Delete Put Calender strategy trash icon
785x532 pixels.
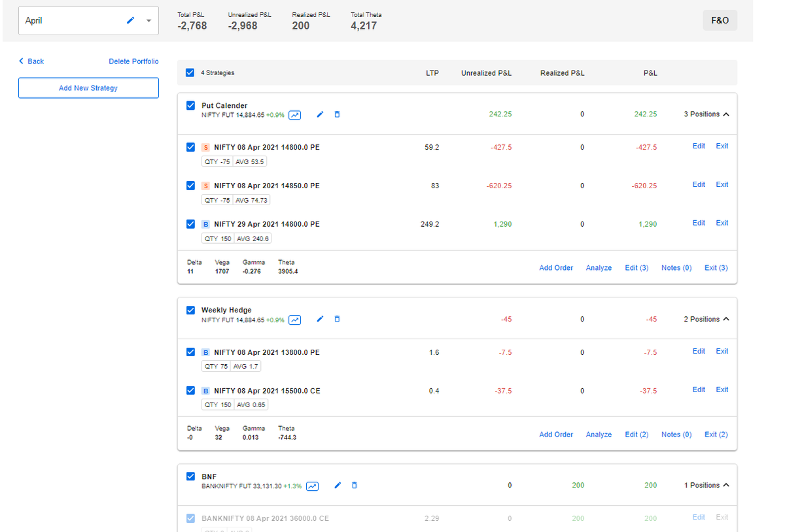337,114
